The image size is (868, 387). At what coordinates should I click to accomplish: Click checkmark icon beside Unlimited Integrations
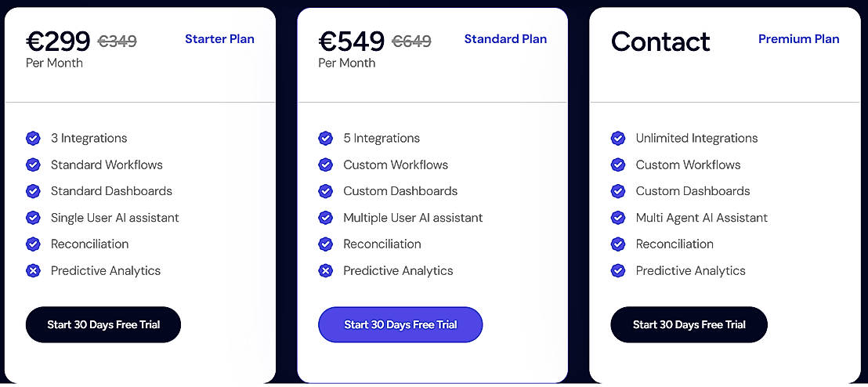618,139
